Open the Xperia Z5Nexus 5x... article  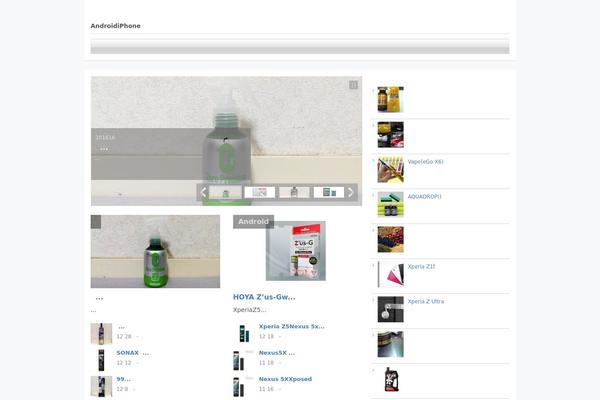click(292, 327)
